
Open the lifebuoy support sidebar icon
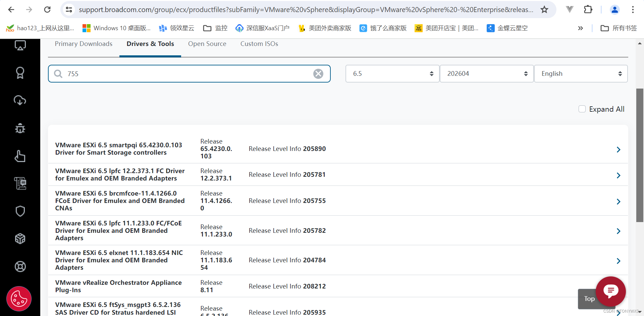[20, 267]
